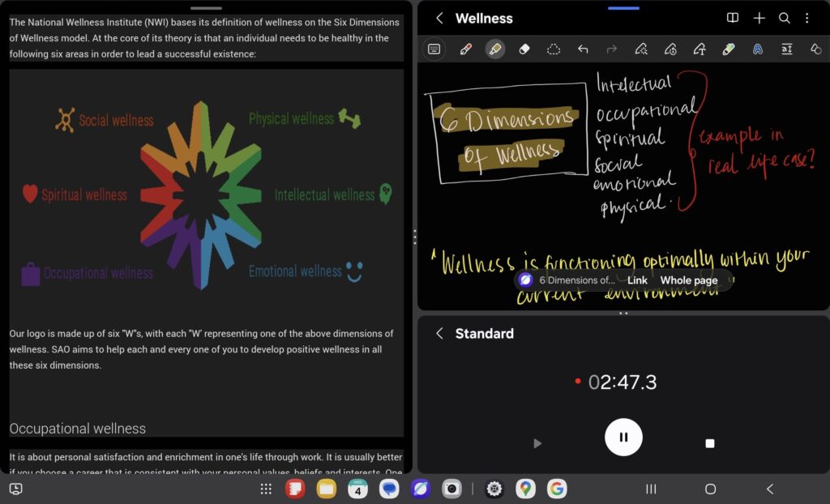Screen dimensions: 830x504
Task: Go back from the Wellness note
Action: point(439,18)
